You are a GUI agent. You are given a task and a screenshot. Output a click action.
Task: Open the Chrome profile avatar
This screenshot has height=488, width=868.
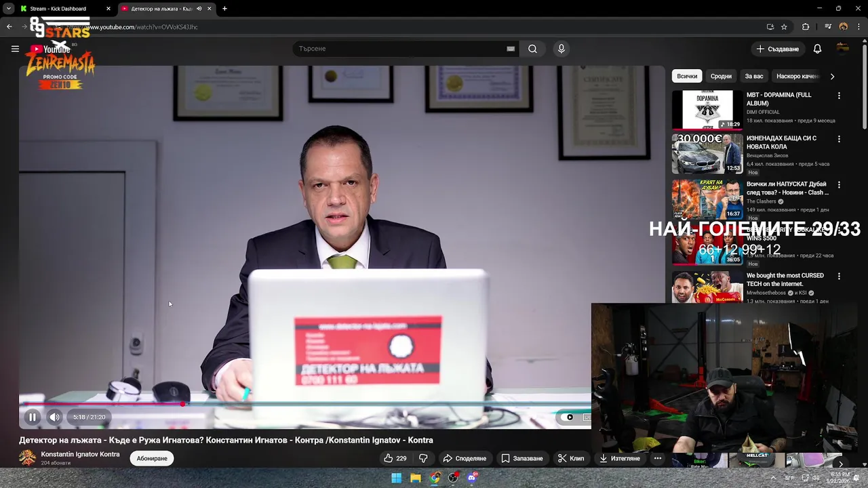coord(843,27)
